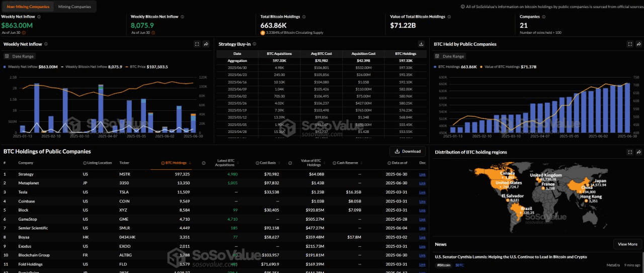The height and width of the screenshot is (273, 644).
Task: Click #Bitcoin tag under news item
Action: click(x=443, y=265)
